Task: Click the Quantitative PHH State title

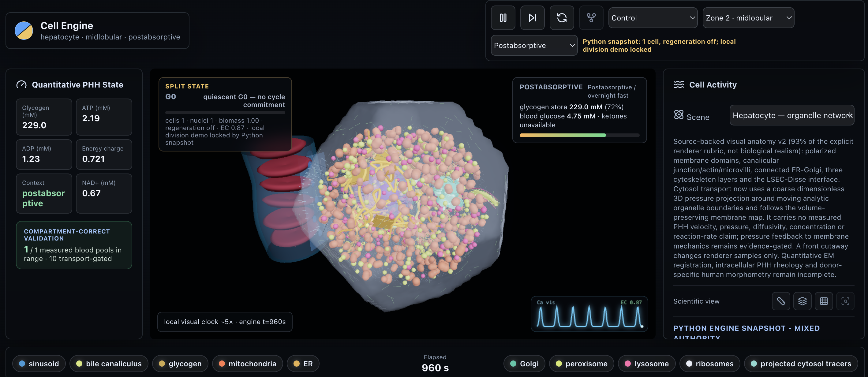Action: [x=77, y=84]
